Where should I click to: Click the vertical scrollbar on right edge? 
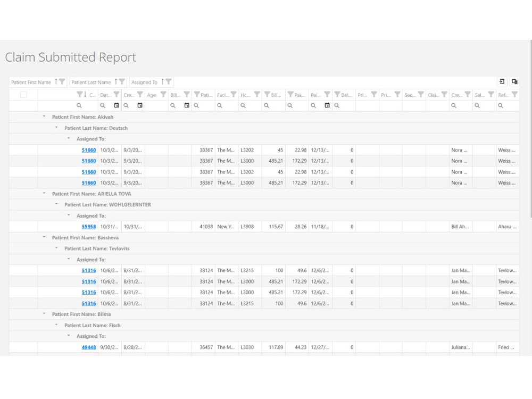click(x=531, y=129)
